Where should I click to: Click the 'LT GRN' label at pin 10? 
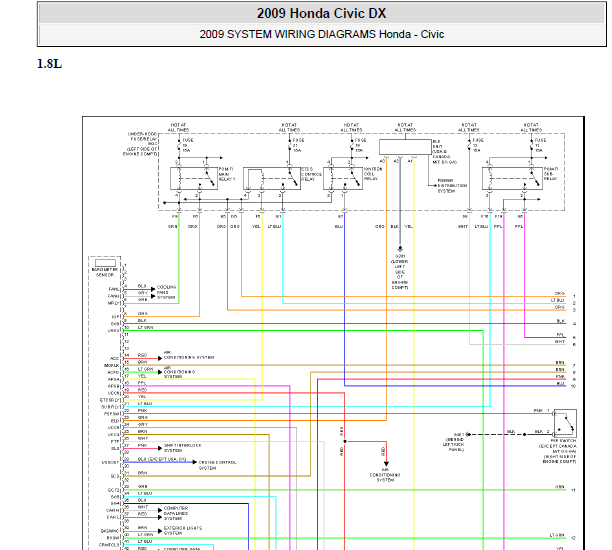tap(145, 328)
